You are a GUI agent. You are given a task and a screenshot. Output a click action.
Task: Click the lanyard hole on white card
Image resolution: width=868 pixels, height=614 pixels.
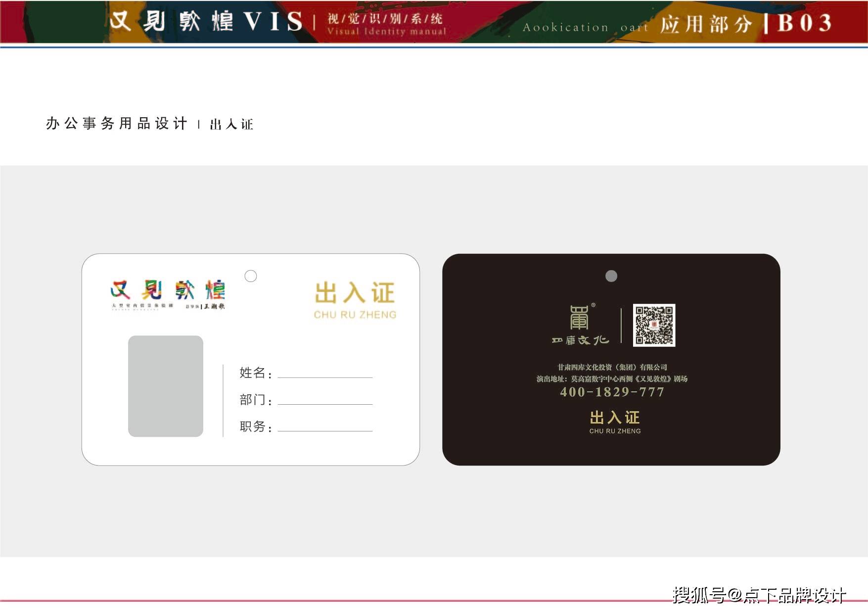[x=251, y=276]
